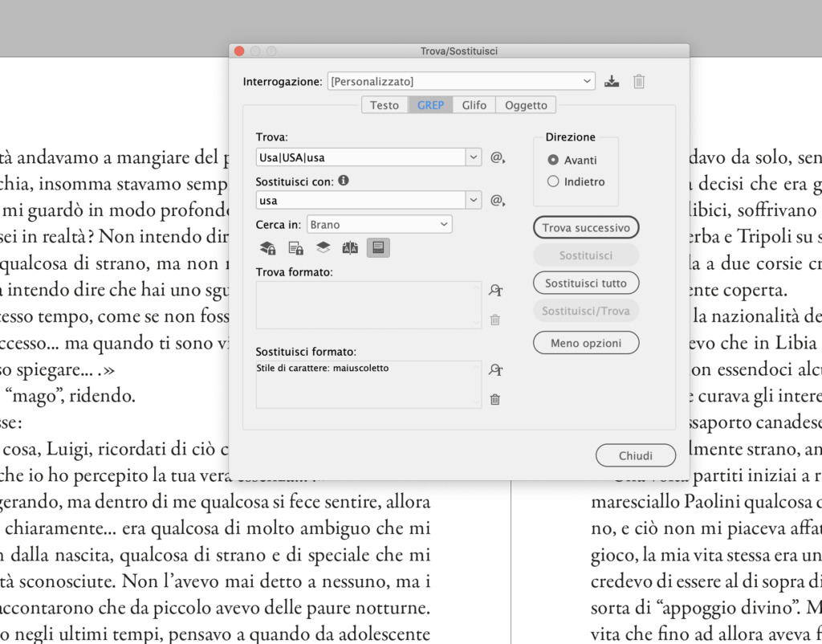
Task: Run Sostituisci tutto to replace all
Action: click(585, 283)
